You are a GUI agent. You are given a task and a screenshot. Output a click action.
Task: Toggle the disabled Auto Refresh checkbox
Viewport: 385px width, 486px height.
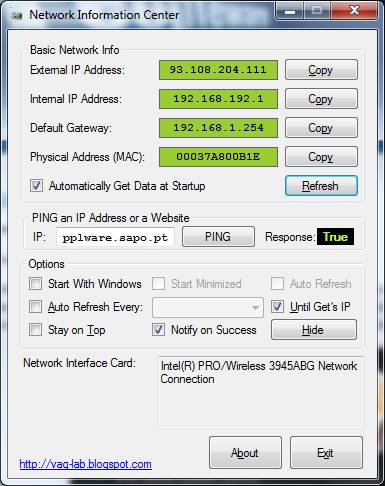(277, 284)
